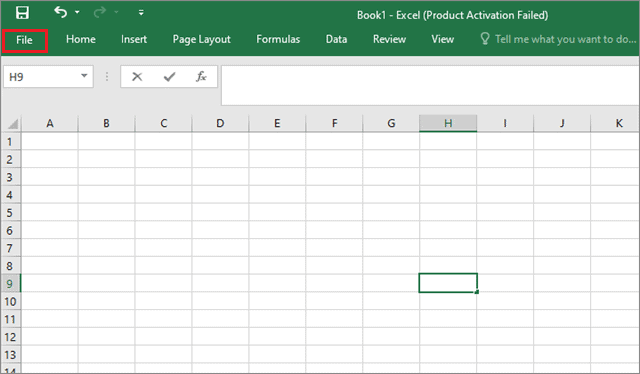The image size is (640, 374).
Task: Select column A header
Action: coord(50,123)
